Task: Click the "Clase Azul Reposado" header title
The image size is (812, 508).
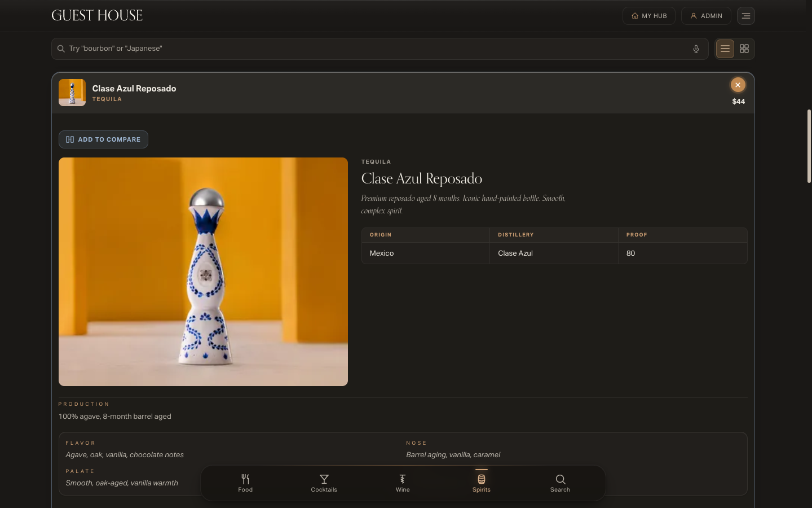Action: point(134,89)
